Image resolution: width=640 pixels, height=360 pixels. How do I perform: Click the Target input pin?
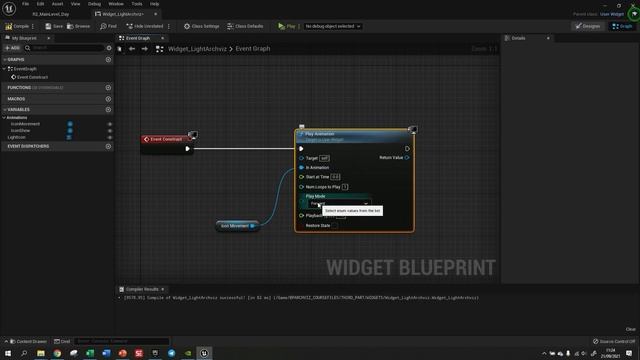[301, 158]
